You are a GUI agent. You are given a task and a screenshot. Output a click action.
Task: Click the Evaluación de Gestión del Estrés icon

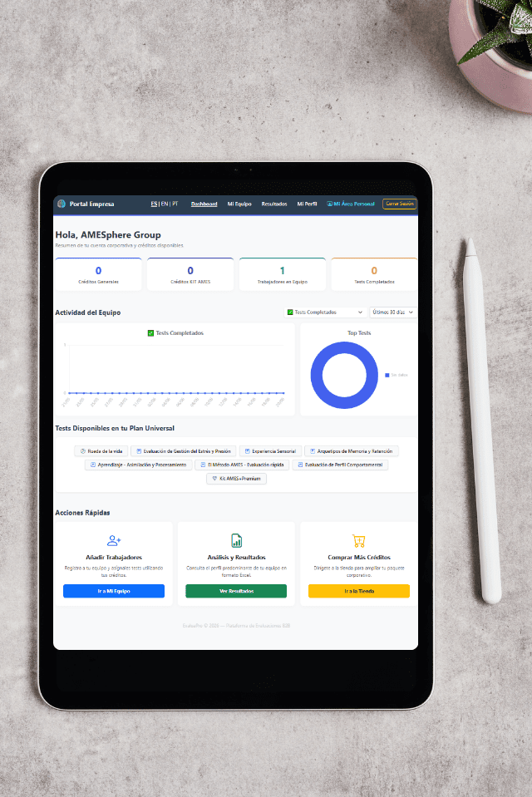point(139,450)
